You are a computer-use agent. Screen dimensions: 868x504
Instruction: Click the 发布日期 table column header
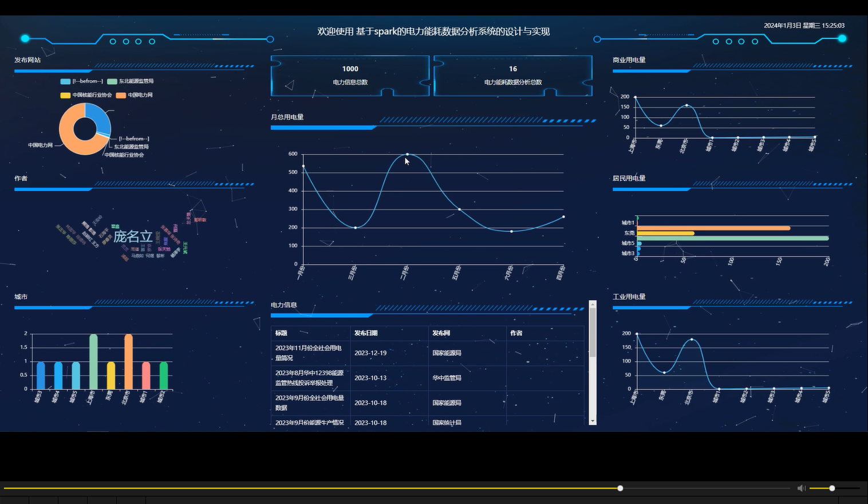[x=389, y=333]
